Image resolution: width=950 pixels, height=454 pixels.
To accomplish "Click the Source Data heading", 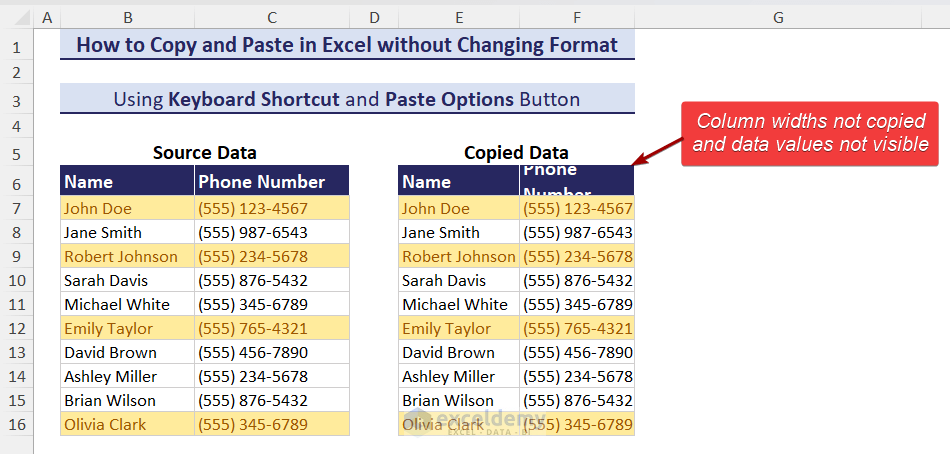I will pos(204,153).
